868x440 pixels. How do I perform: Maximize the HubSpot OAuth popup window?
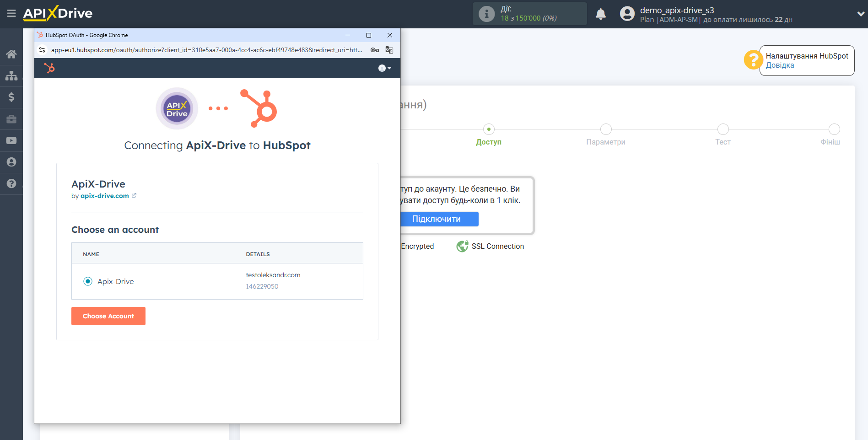(x=369, y=35)
